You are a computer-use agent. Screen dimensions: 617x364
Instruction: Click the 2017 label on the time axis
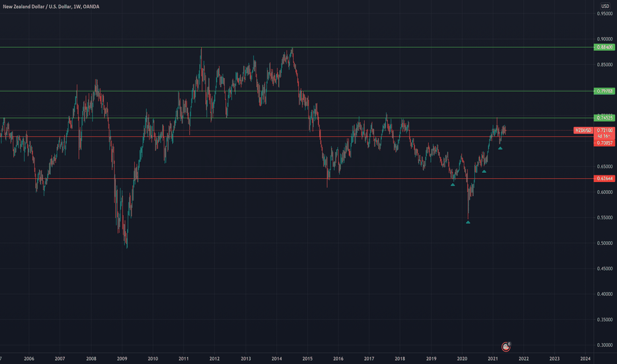369,359
